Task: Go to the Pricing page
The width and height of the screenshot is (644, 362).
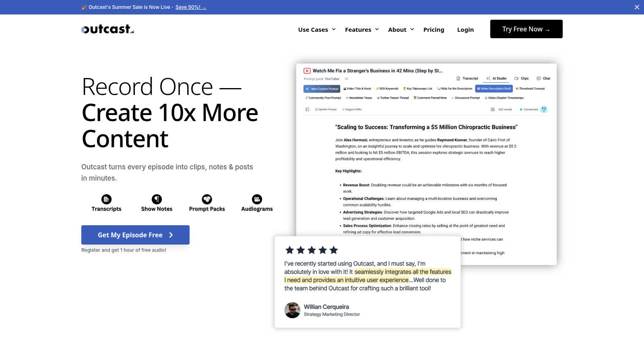Action: (x=434, y=29)
